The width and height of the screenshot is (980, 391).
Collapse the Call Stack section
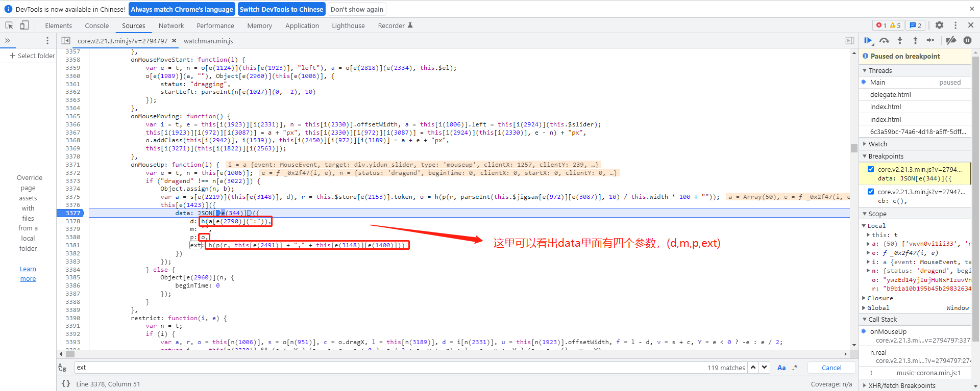tap(882, 320)
